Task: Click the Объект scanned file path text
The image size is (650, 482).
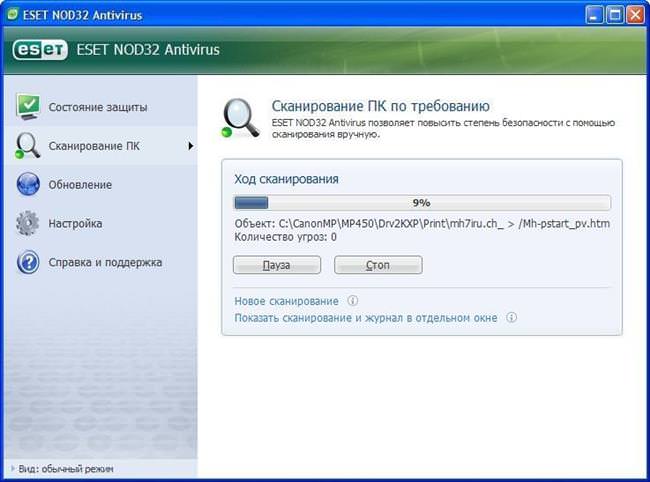Action: 422,224
